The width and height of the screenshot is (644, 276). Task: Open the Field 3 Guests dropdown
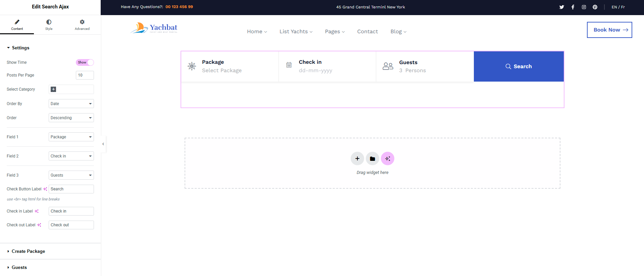(x=71, y=175)
